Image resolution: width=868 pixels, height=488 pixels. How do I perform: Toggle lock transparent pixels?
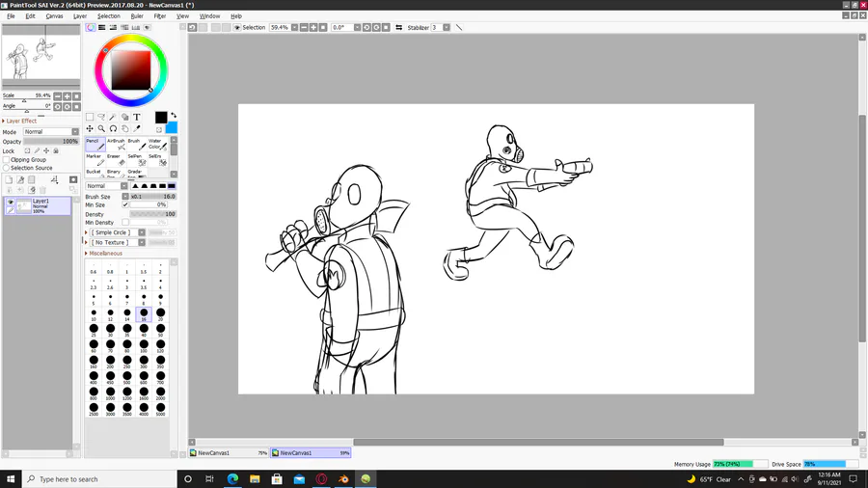27,150
